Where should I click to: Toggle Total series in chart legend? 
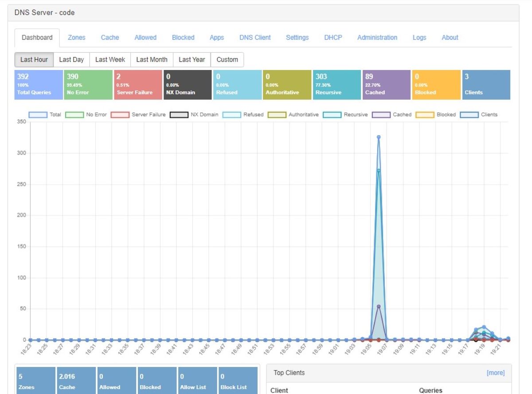(45, 115)
